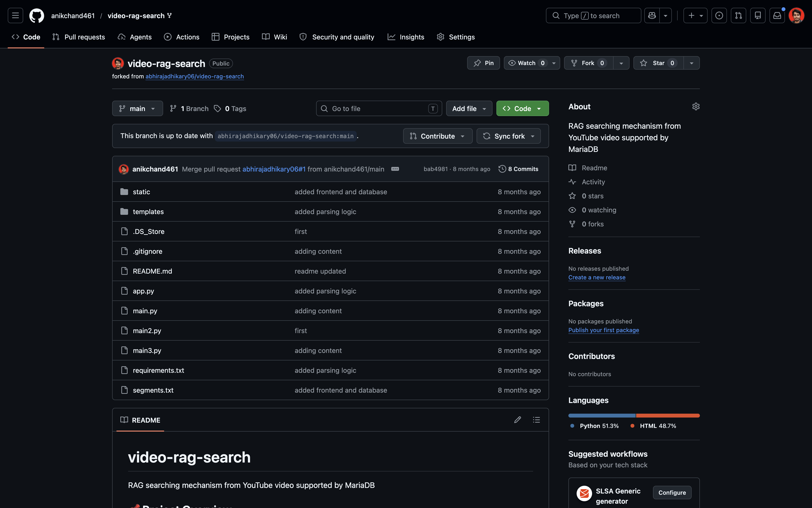Open the Copilot chat icon
Image resolution: width=812 pixels, height=508 pixels.
(652, 15)
